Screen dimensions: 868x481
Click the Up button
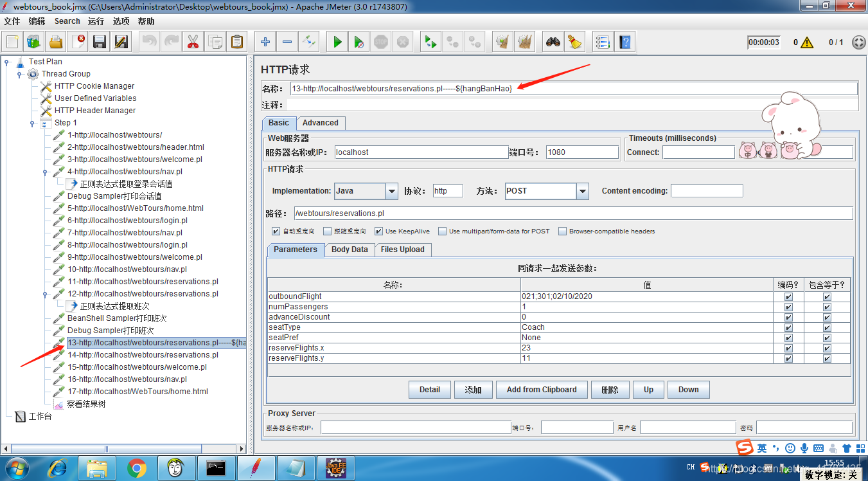point(648,390)
